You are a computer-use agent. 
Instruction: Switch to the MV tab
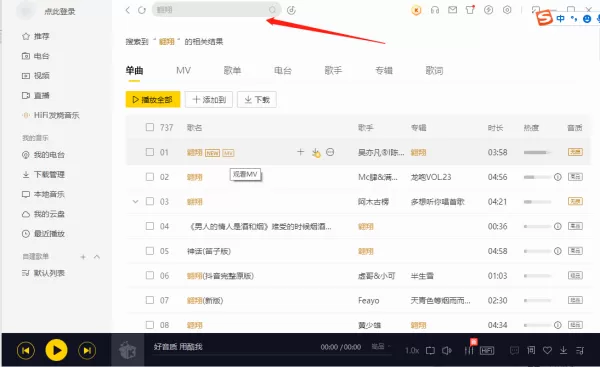tap(183, 70)
